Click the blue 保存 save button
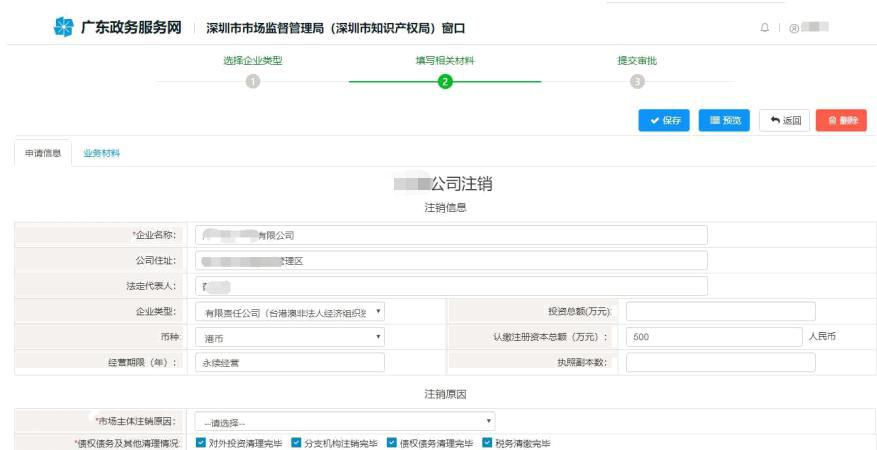Image resolution: width=877 pixels, height=450 pixels. pos(664,120)
